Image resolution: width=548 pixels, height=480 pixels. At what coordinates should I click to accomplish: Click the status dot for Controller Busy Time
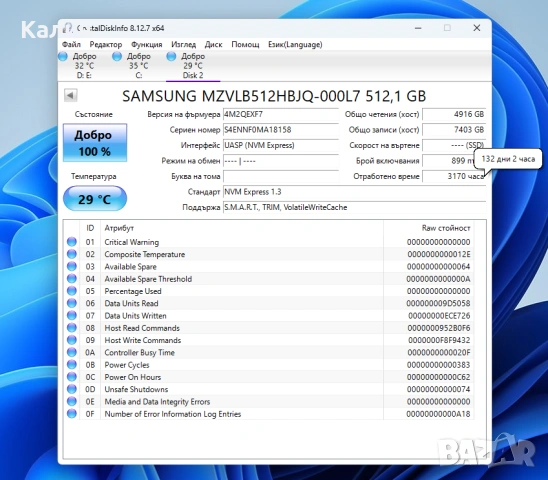tap(72, 352)
